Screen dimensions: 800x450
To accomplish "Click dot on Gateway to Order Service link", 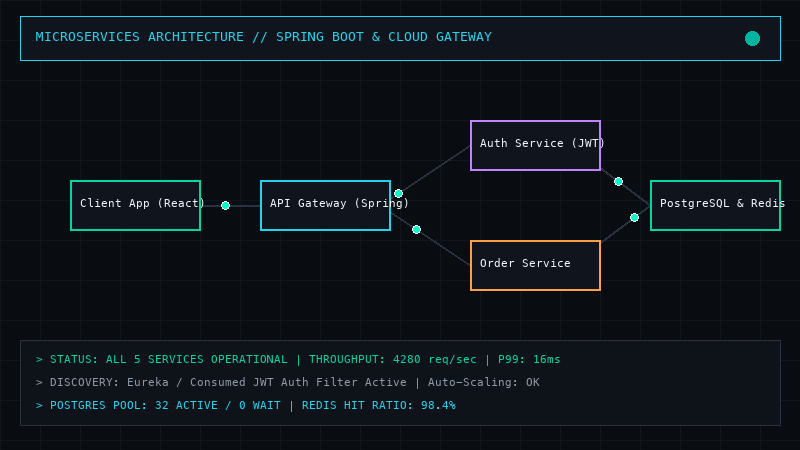I will [x=416, y=230].
